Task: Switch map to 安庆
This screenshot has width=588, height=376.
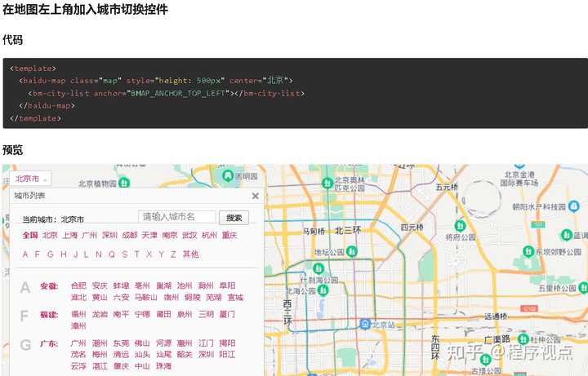Action: tap(100, 285)
